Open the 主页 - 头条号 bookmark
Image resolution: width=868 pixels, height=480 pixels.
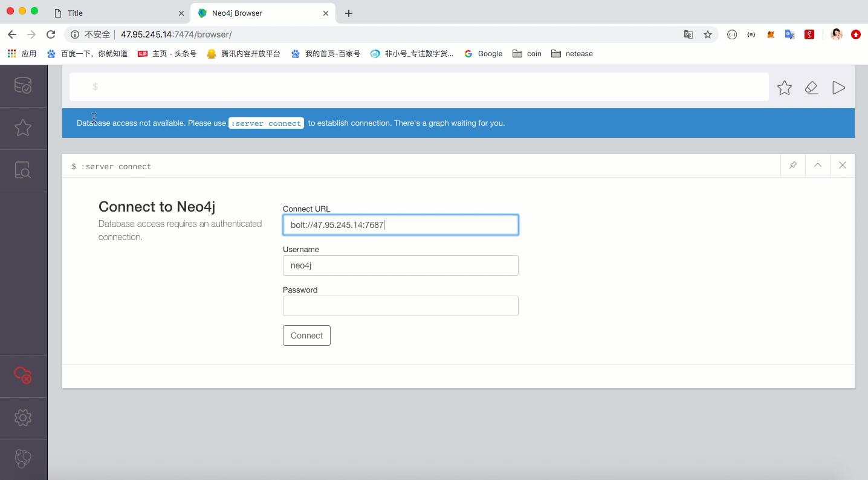[167, 54]
